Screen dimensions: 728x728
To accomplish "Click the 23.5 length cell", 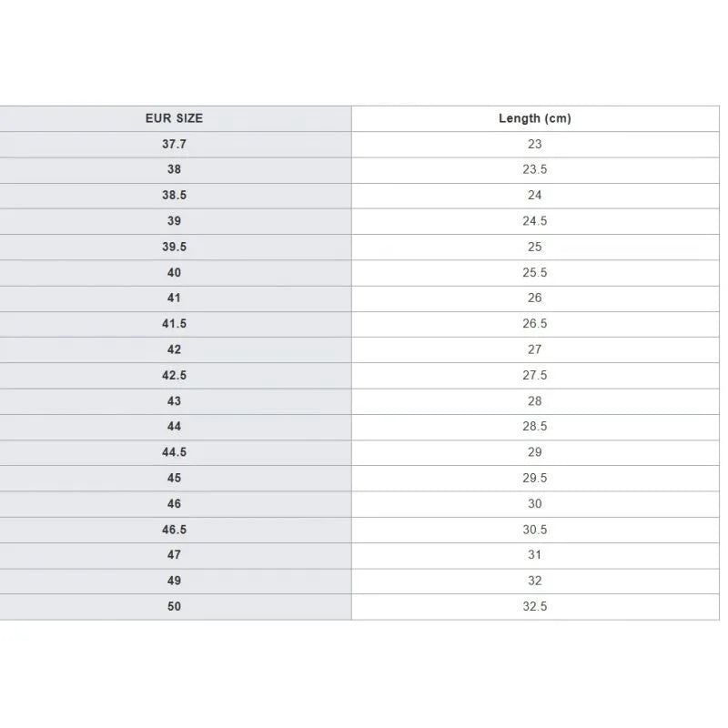I will [535, 170].
